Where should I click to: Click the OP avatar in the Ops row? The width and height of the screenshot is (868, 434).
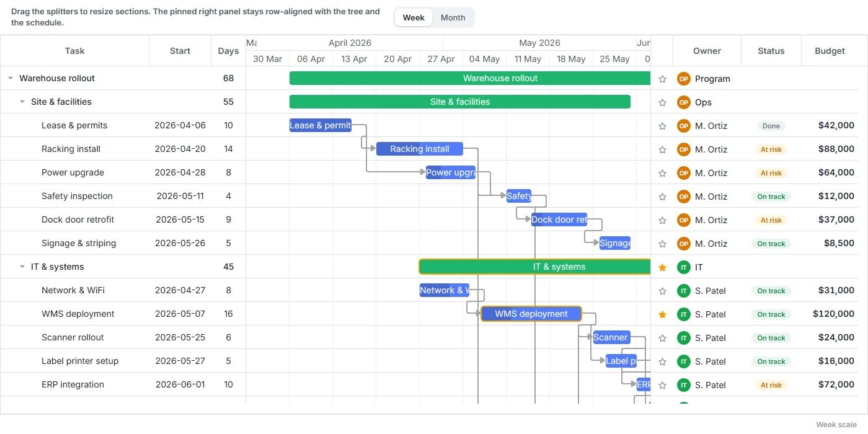(684, 102)
